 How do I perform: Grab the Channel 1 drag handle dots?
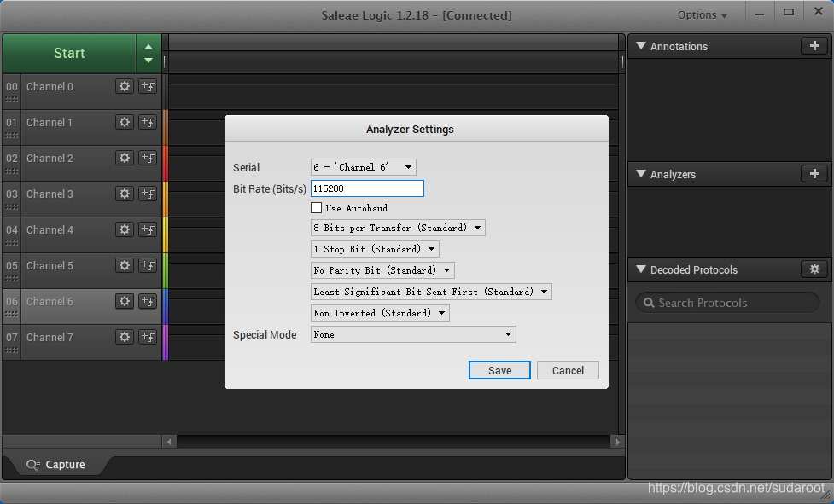(x=12, y=136)
